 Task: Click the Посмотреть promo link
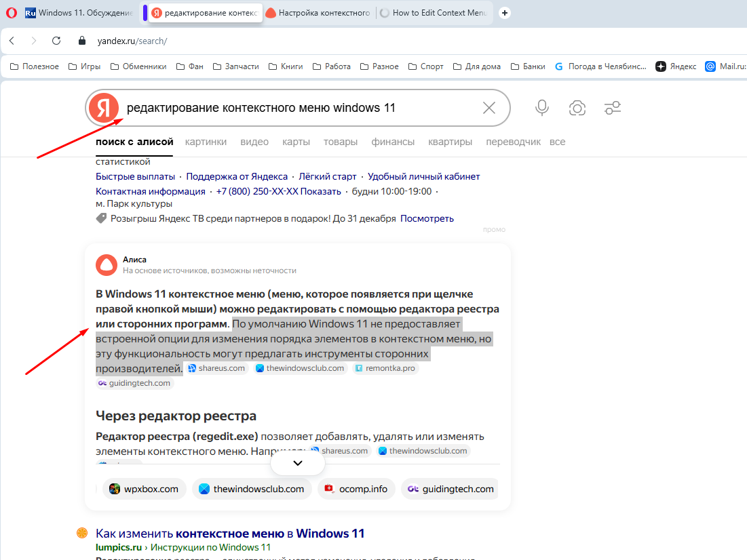click(427, 219)
